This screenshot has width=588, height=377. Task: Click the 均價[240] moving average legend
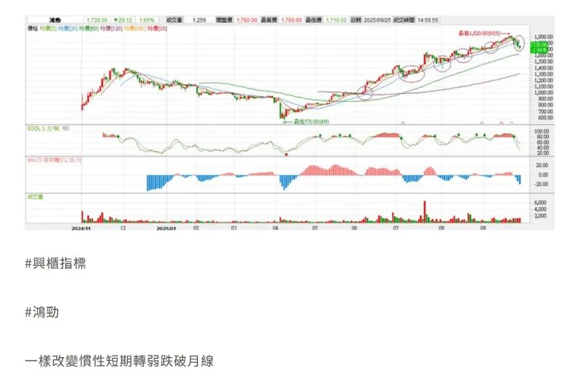(134, 29)
